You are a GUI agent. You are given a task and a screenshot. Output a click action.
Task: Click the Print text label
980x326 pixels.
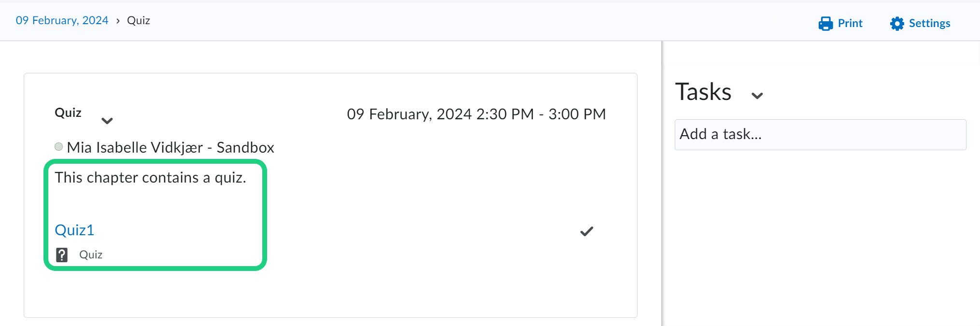(850, 23)
